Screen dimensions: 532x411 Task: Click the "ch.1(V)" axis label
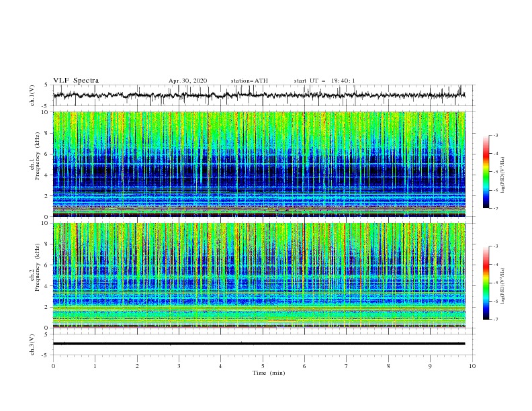coord(32,95)
